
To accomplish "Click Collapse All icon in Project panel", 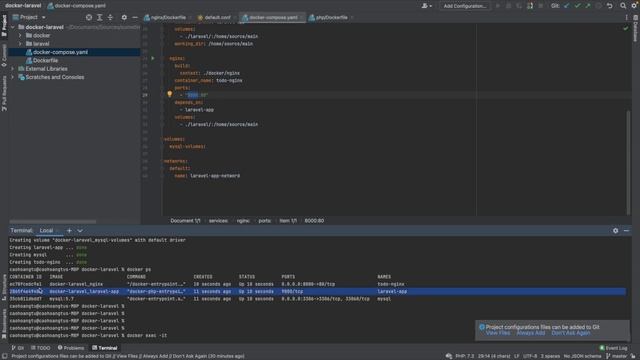I will (110, 18).
